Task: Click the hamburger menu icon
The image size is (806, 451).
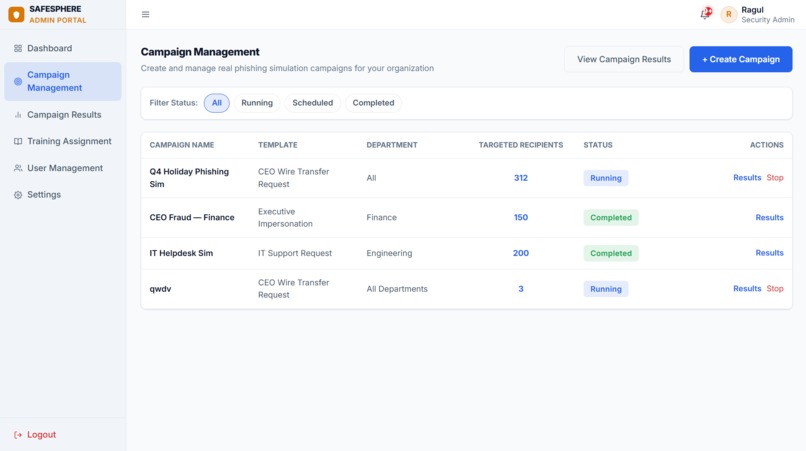Action: (145, 14)
